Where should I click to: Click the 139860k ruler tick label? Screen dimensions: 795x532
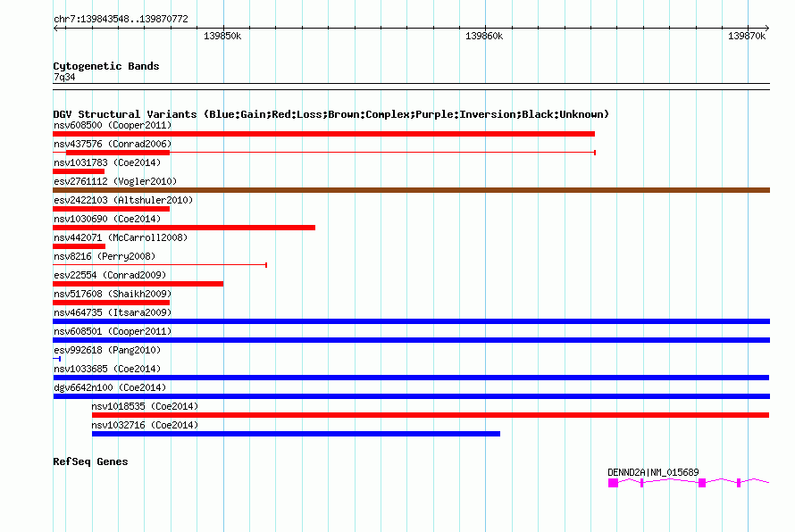coord(484,36)
